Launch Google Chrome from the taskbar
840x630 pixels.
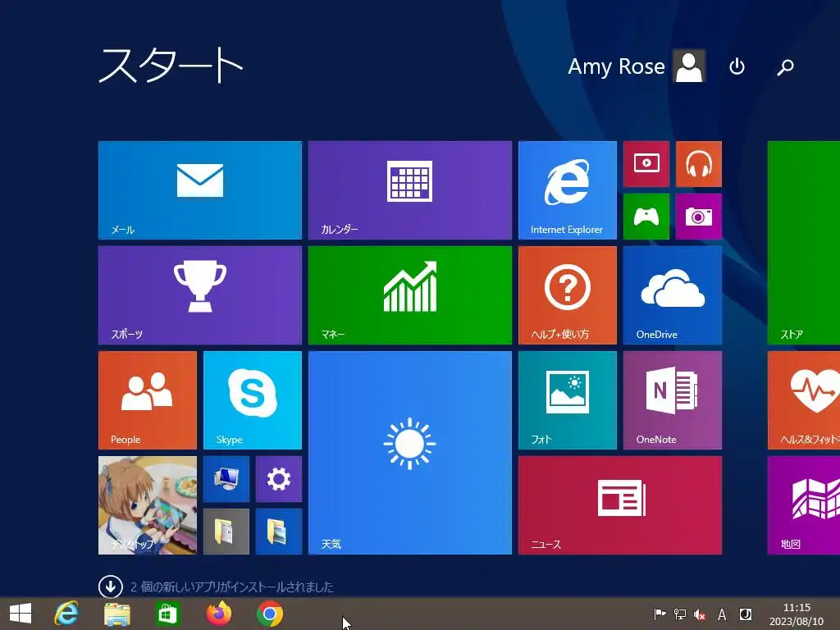pyautogui.click(x=269, y=614)
